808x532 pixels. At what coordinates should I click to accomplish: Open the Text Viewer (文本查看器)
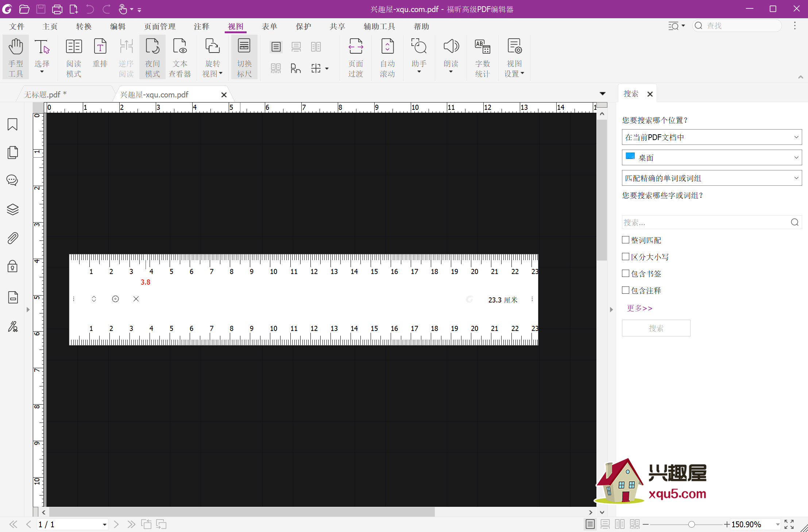tap(180, 57)
